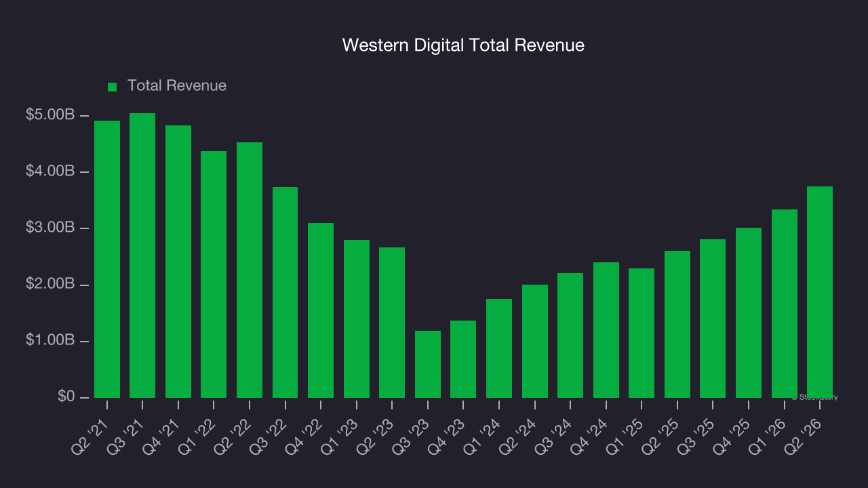This screenshot has width=868, height=488.
Task: Select the Q2 '21 revenue bar
Action: pos(107,259)
